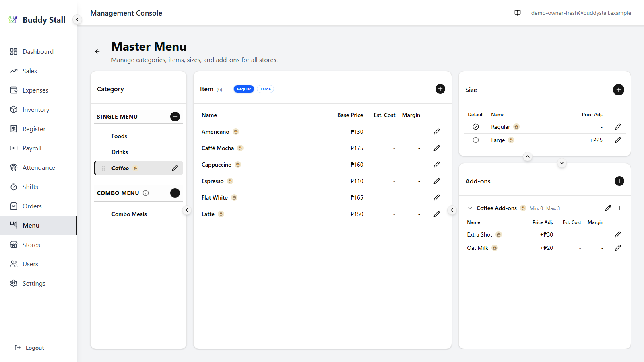Go to the Orders page
Screen dimensions: 644x362
39,206
